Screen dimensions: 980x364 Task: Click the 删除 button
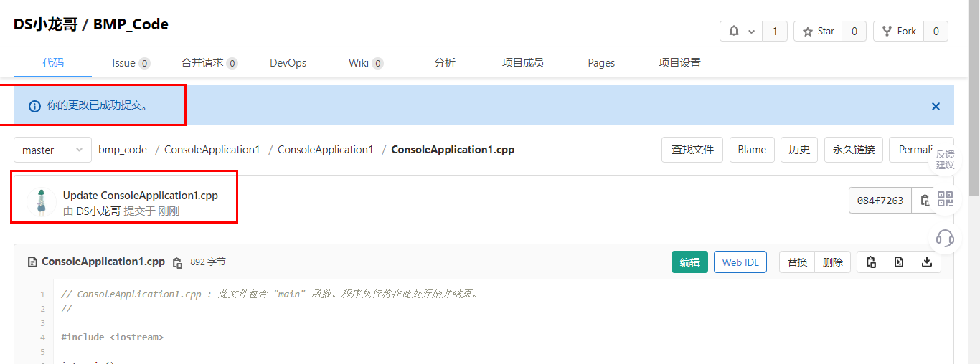pyautogui.click(x=832, y=262)
